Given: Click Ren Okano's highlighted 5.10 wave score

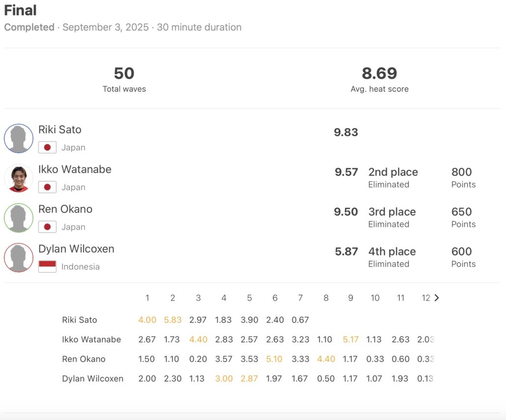Looking at the screenshot, I should (x=275, y=359).
